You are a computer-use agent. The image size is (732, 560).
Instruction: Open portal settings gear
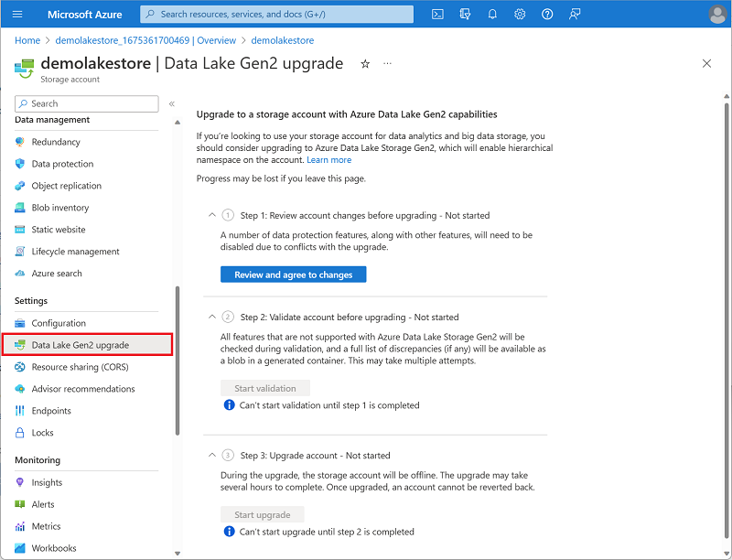[520, 14]
